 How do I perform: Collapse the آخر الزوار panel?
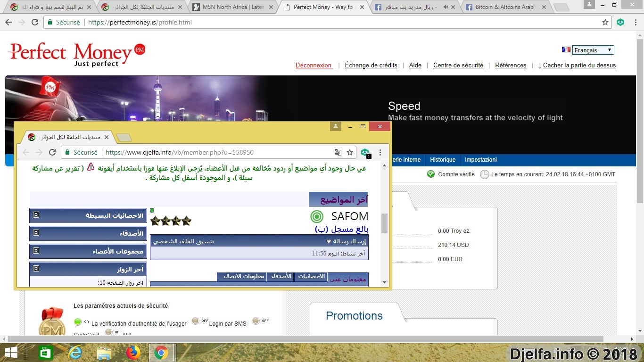[x=36, y=269]
